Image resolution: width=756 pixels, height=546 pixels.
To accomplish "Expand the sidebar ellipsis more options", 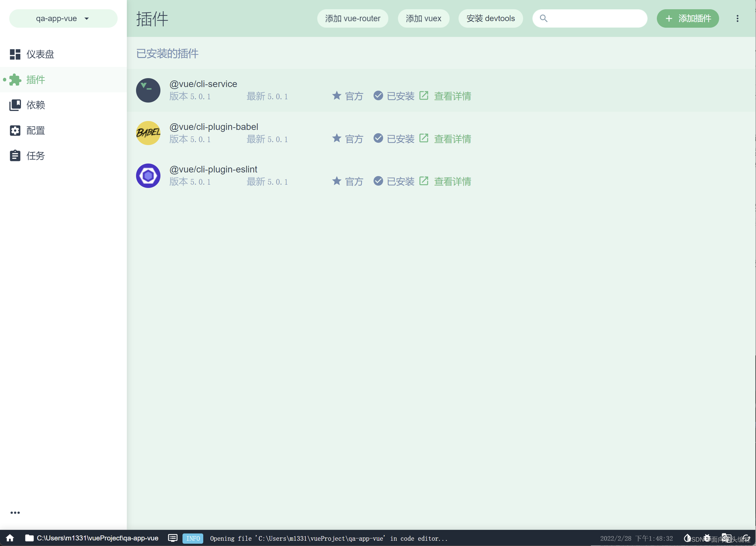I will click(15, 512).
